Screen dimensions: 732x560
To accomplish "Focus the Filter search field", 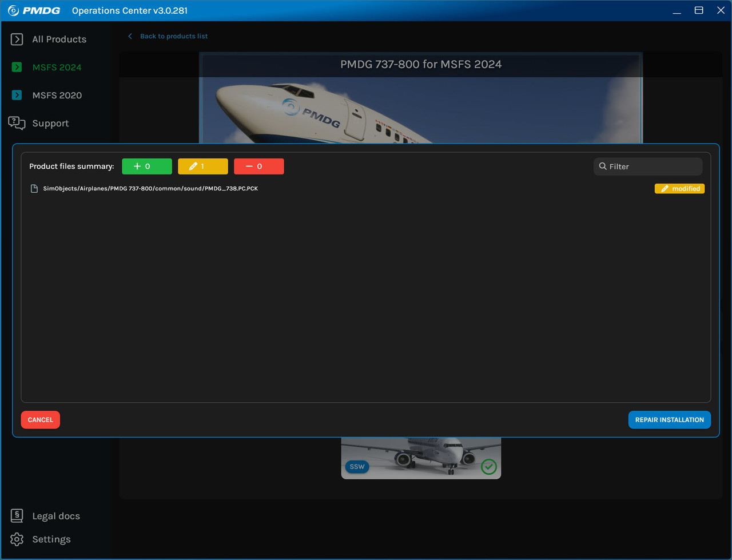I will 648,166.
